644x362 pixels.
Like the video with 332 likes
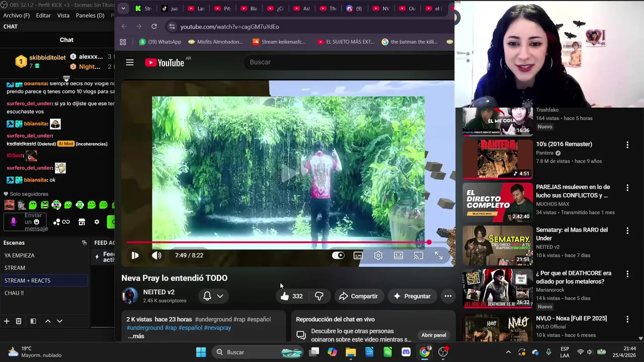coord(291,296)
